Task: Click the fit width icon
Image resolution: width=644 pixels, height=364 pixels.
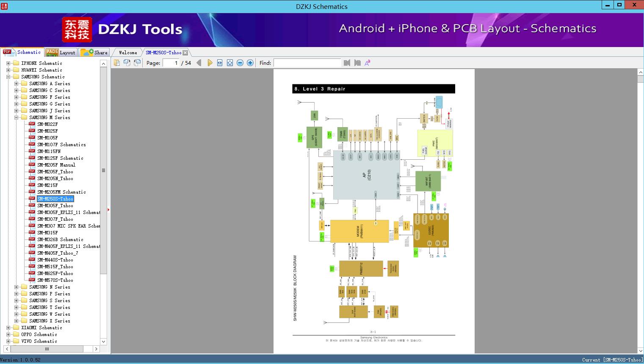Action: [220, 63]
